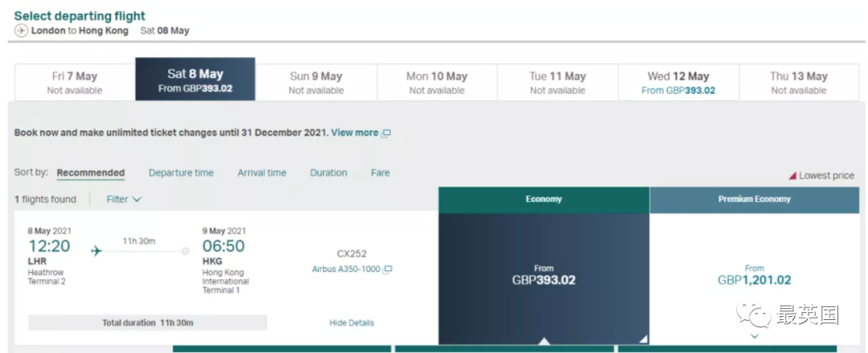Image resolution: width=868 pixels, height=353 pixels.
Task: Click Heathrow Terminal 2 text
Action: coord(46,277)
